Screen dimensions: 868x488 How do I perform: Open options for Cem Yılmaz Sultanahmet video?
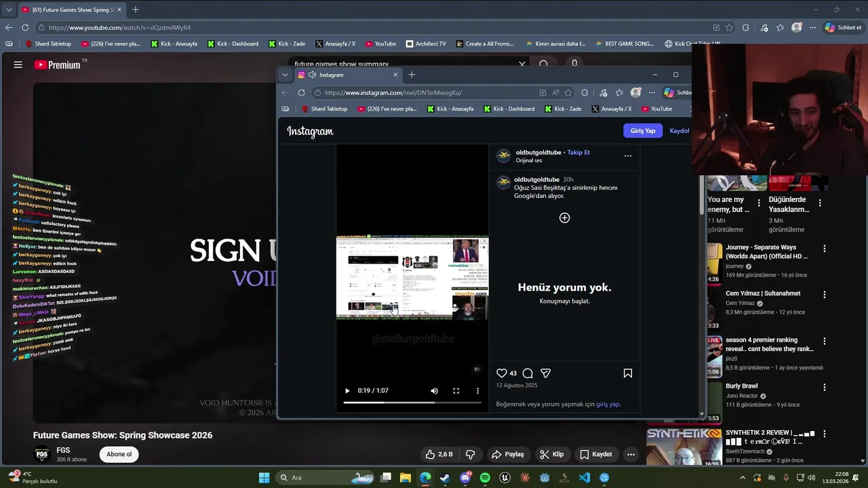click(825, 295)
